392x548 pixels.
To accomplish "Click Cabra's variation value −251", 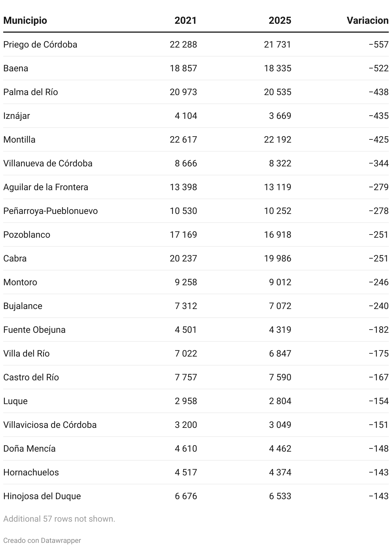I will pyautogui.click(x=379, y=258).
